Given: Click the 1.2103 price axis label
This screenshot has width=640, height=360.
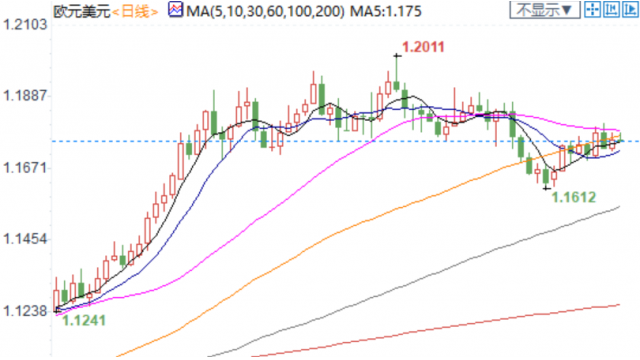Looking at the screenshot, I should 25,25.
